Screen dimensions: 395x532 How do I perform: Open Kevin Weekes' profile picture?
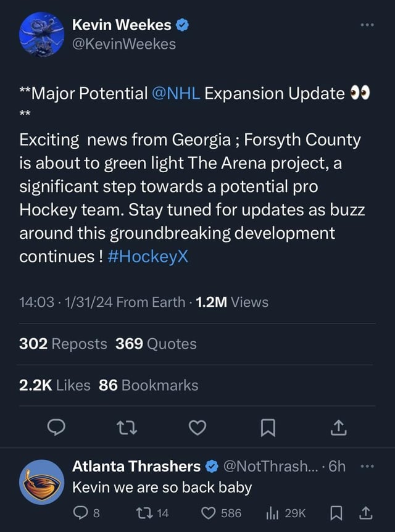coord(41,35)
